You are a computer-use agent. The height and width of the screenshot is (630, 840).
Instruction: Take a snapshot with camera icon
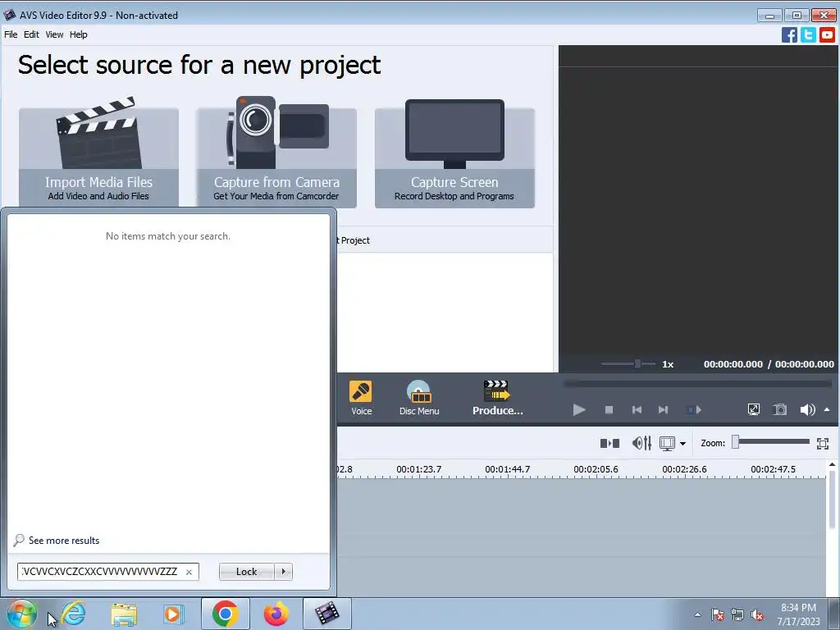click(780, 410)
